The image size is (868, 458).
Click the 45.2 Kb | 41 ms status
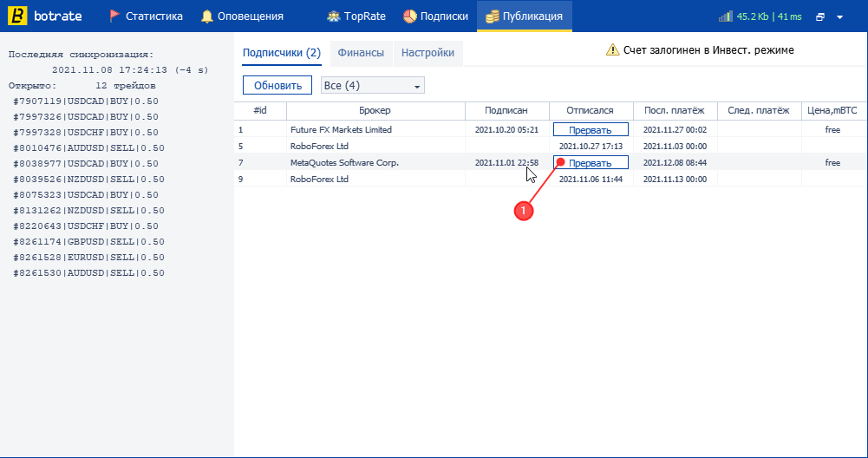pyautogui.click(x=769, y=16)
